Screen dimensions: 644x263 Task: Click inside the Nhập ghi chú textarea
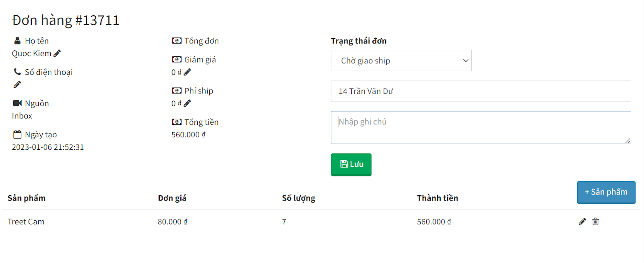point(481,127)
